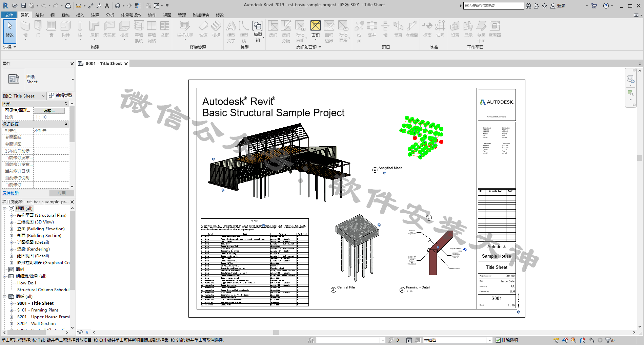
Task: Open the 文件 (File) menu tab
Action: coord(9,15)
